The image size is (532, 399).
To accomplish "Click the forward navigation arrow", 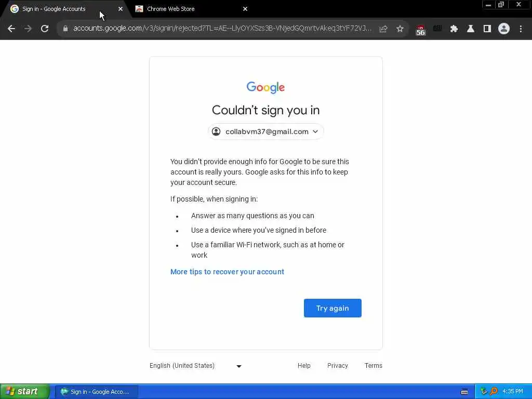I will click(x=28, y=29).
